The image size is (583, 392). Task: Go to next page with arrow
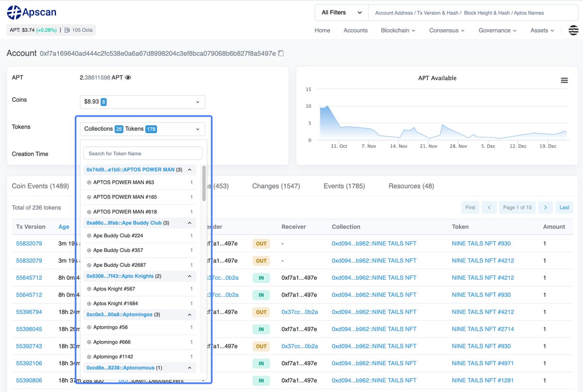pyautogui.click(x=546, y=207)
